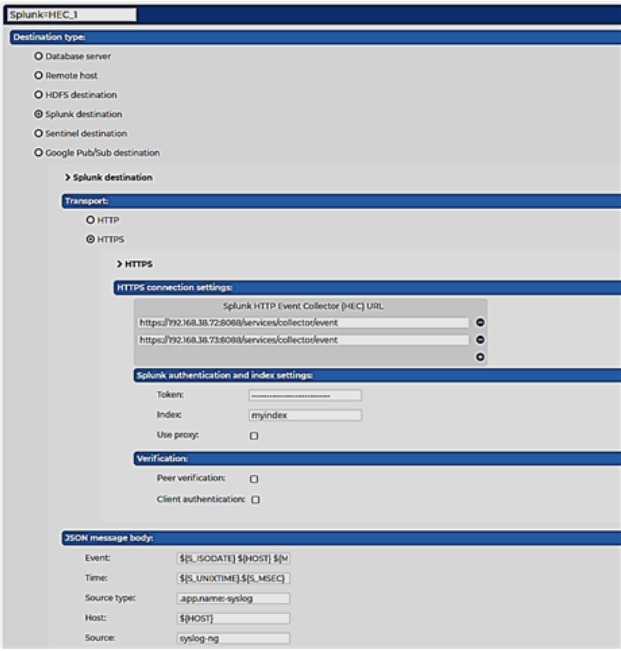
Task: Collapse the Splunk destination section chevron
Action: pyautogui.click(x=67, y=178)
